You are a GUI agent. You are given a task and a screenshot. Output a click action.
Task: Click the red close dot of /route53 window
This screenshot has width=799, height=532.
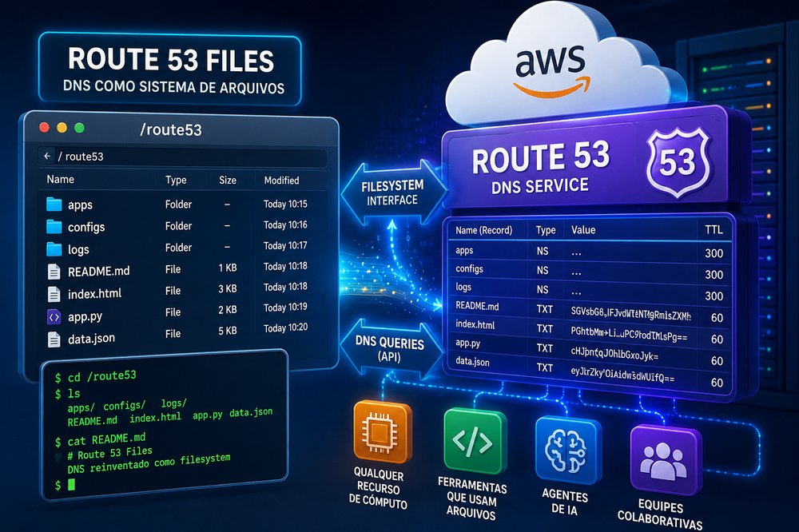pyautogui.click(x=44, y=127)
